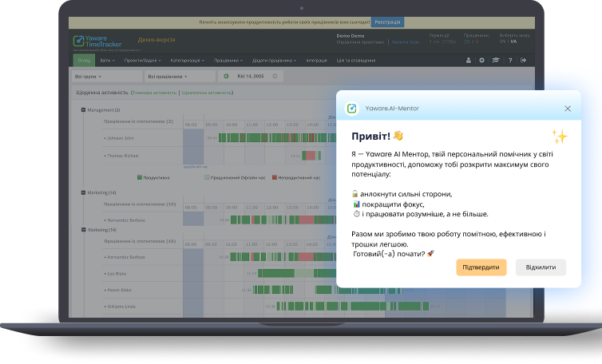
Task: Click the Yaware.AI-Mentor dialog logo icon
Action: (x=352, y=109)
